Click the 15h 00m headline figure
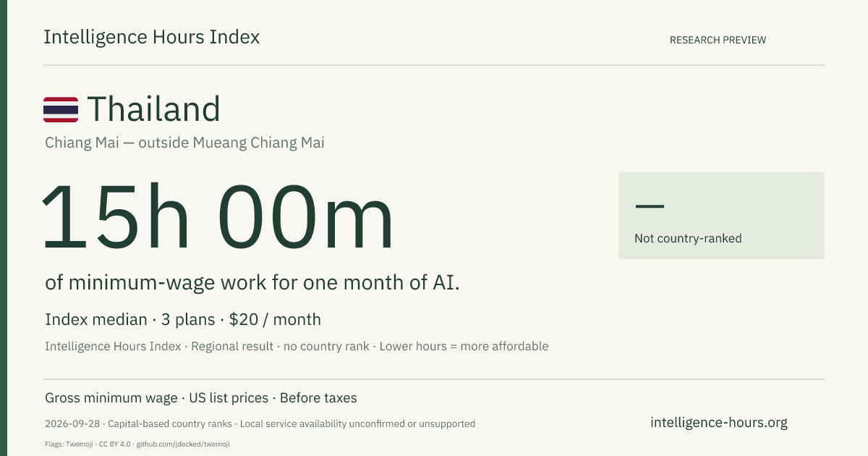This screenshot has width=868, height=456. click(218, 217)
